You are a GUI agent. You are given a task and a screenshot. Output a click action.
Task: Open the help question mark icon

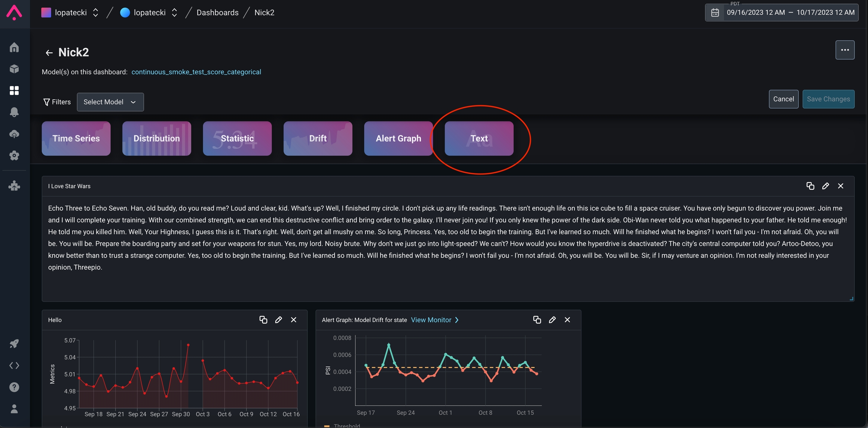(14, 387)
